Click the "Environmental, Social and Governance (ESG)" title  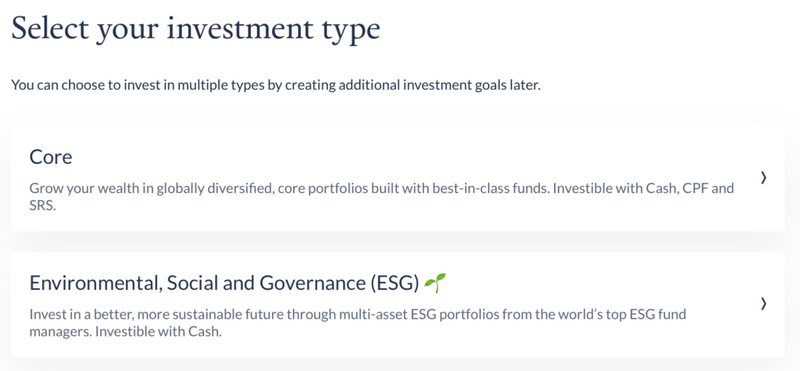[224, 283]
